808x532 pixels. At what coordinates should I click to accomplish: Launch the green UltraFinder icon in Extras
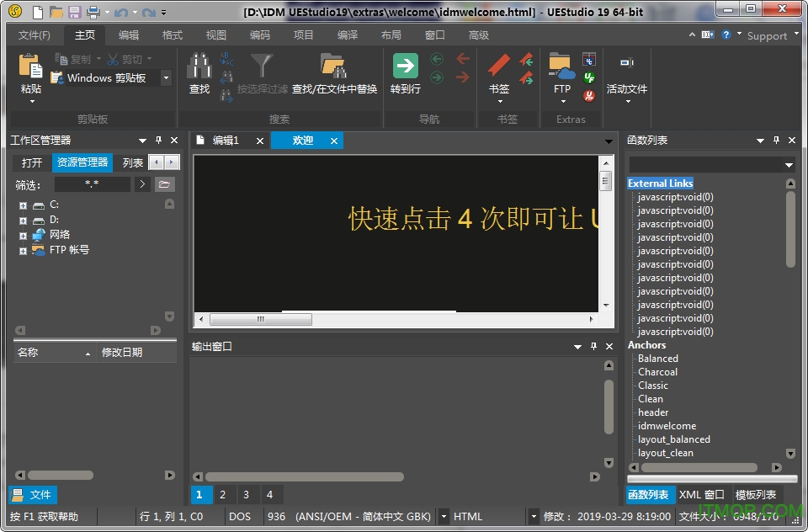(x=589, y=77)
